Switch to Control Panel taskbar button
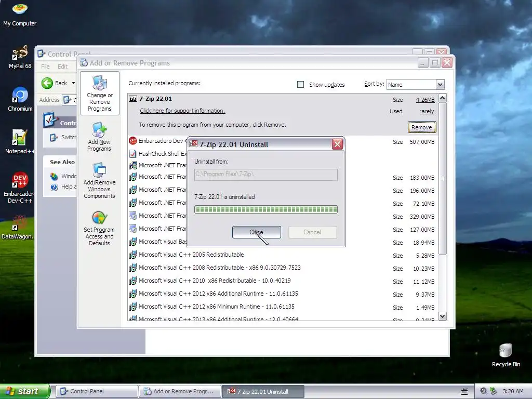Viewport: 532px width, 399px height. (97, 391)
